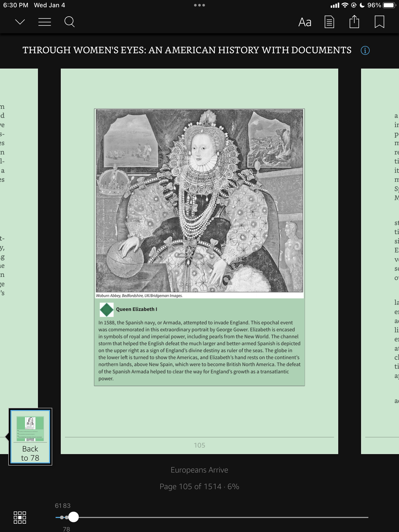This screenshot has height=532, width=399.
Task: Tap the next page preview on the right
Action: 380,261
